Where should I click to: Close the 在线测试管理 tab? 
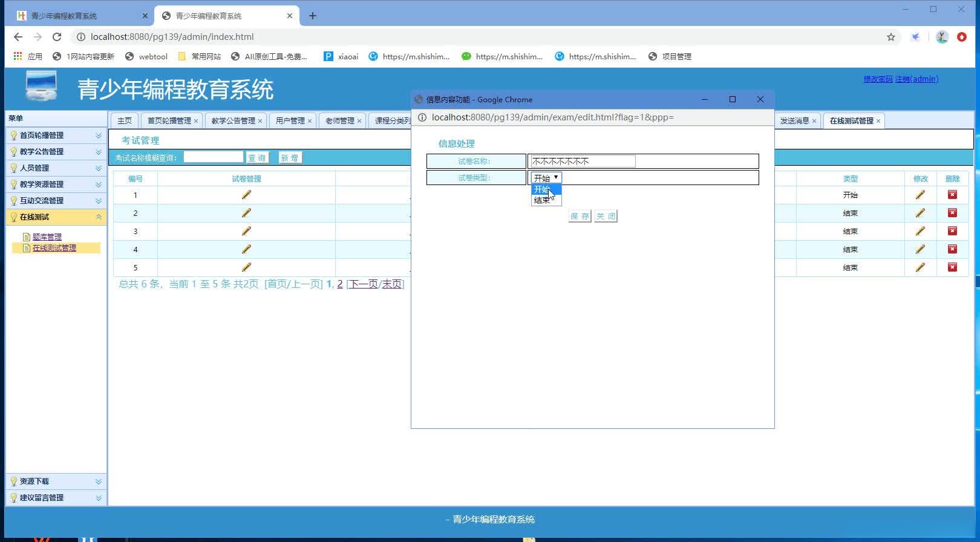pyautogui.click(x=878, y=121)
